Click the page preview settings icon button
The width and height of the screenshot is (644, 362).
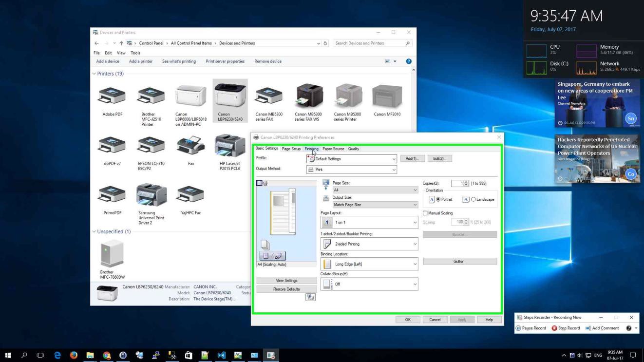pyautogui.click(x=272, y=256)
